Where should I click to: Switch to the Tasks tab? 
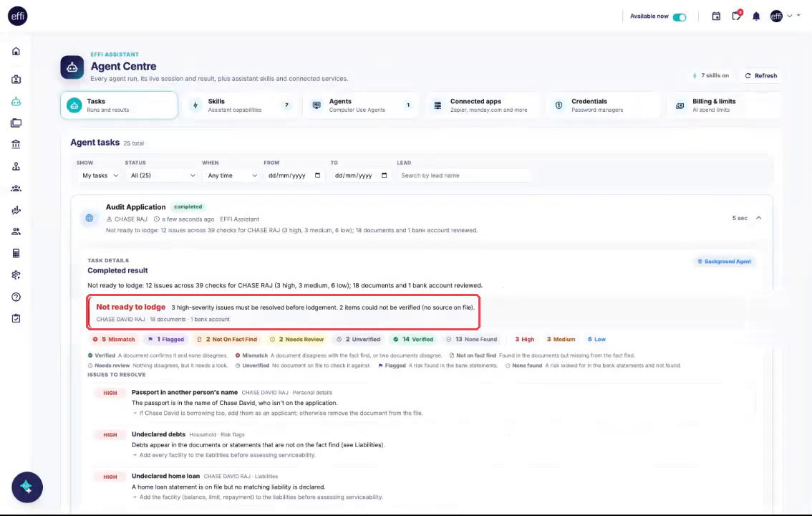[119, 105]
